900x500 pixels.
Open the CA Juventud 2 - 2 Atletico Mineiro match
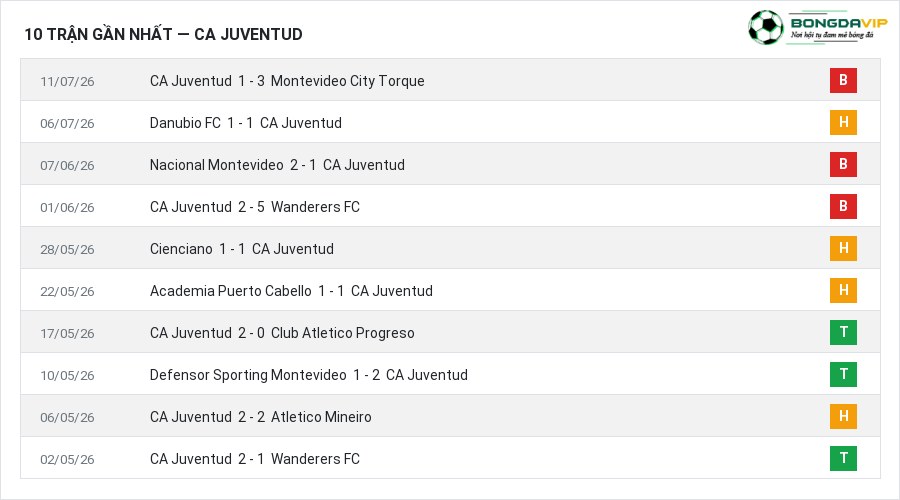tap(261, 417)
